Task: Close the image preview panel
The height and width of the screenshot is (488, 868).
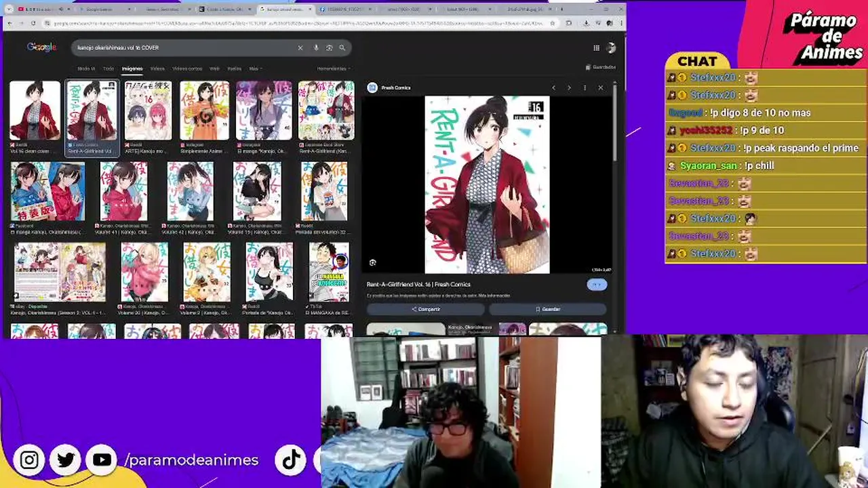Action: tap(600, 87)
